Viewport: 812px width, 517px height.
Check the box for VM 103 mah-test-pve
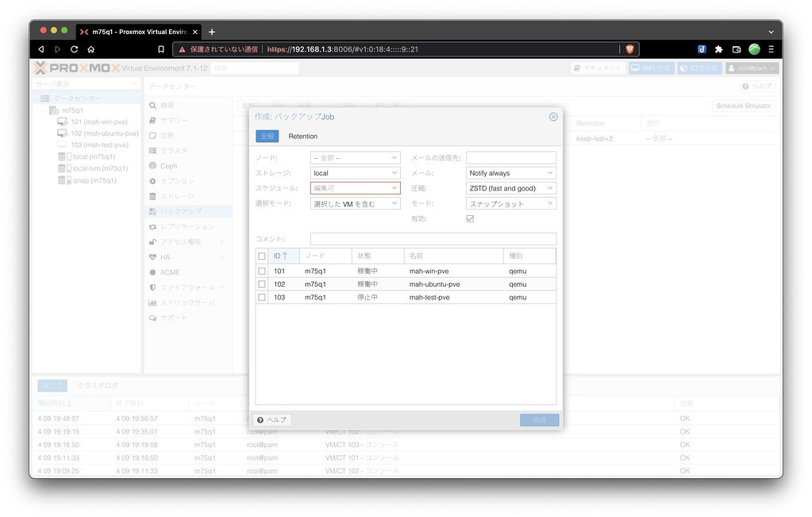point(261,297)
